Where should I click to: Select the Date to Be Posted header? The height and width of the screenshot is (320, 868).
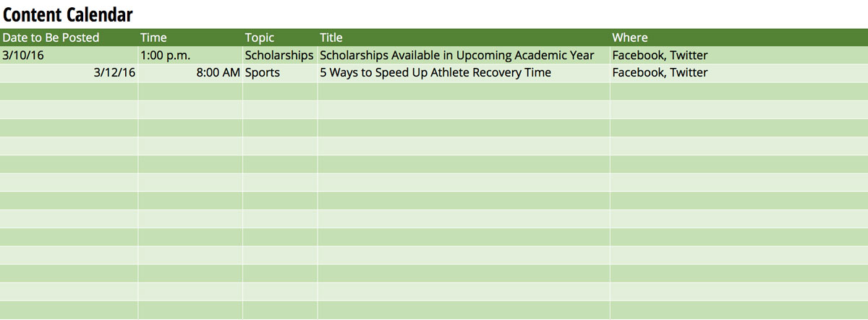(x=51, y=38)
